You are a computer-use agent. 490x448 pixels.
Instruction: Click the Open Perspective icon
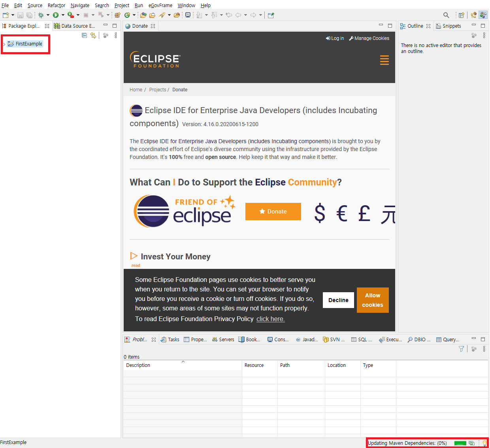(x=461, y=15)
